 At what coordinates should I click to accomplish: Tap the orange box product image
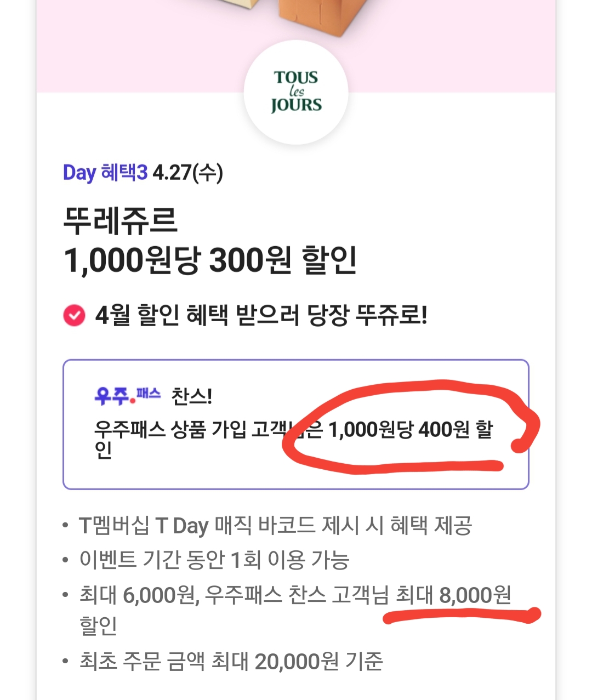click(x=310, y=14)
